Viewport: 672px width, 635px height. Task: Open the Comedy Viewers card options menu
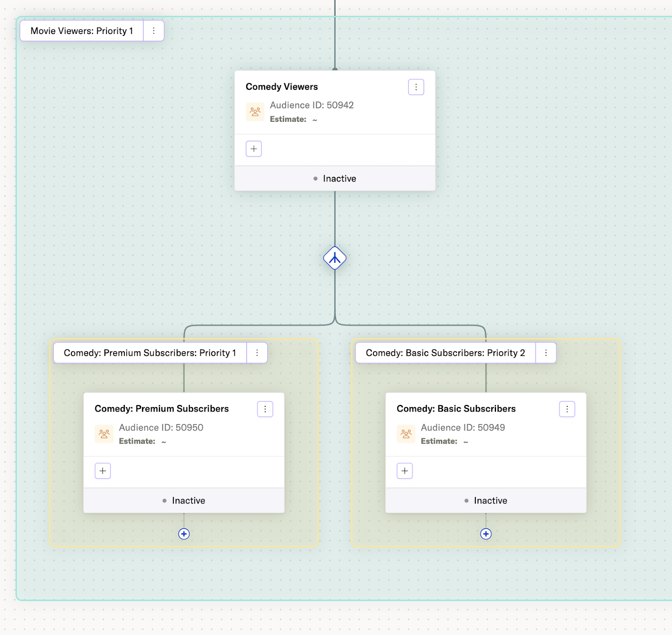(416, 87)
